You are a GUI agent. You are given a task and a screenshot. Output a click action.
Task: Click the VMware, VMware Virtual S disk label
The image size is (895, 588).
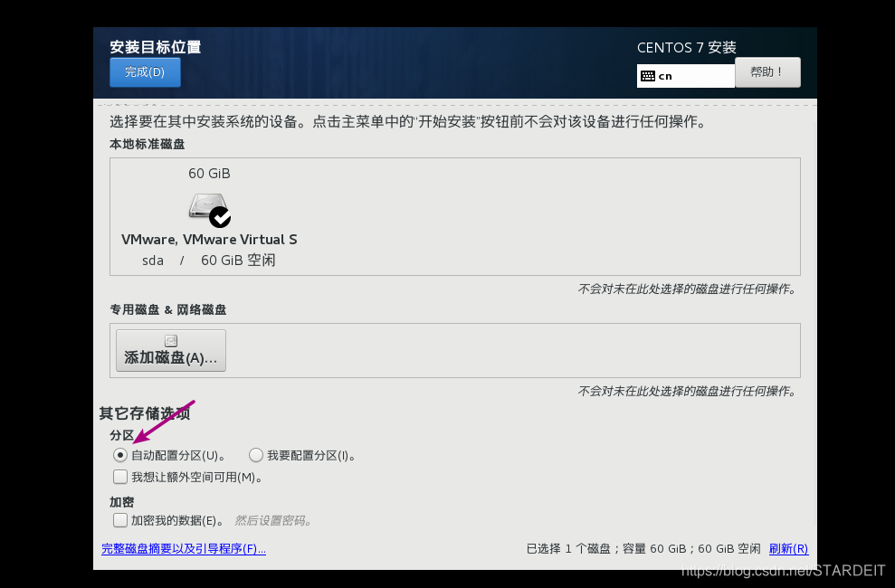coord(209,240)
